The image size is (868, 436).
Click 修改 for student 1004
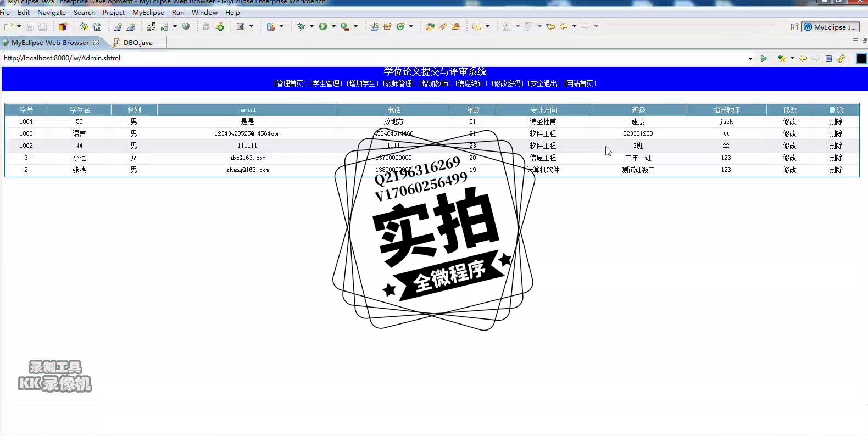click(x=789, y=121)
